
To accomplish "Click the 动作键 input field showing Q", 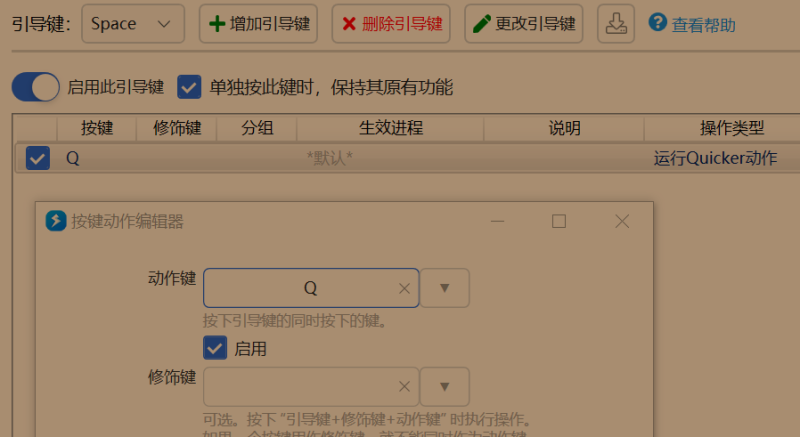I will tap(311, 288).
